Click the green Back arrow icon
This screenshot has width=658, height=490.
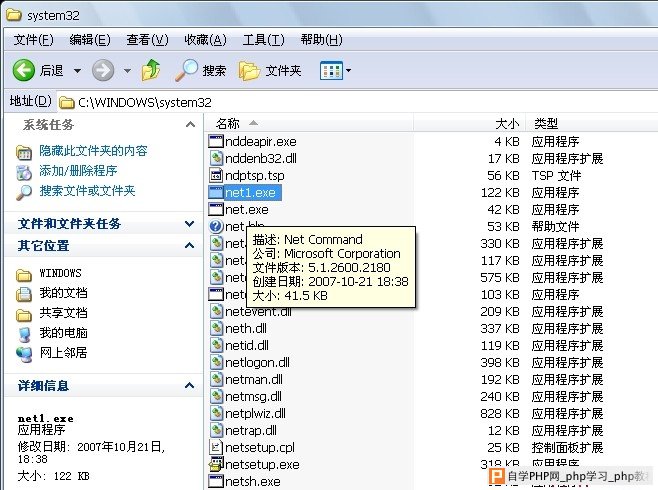(24, 70)
